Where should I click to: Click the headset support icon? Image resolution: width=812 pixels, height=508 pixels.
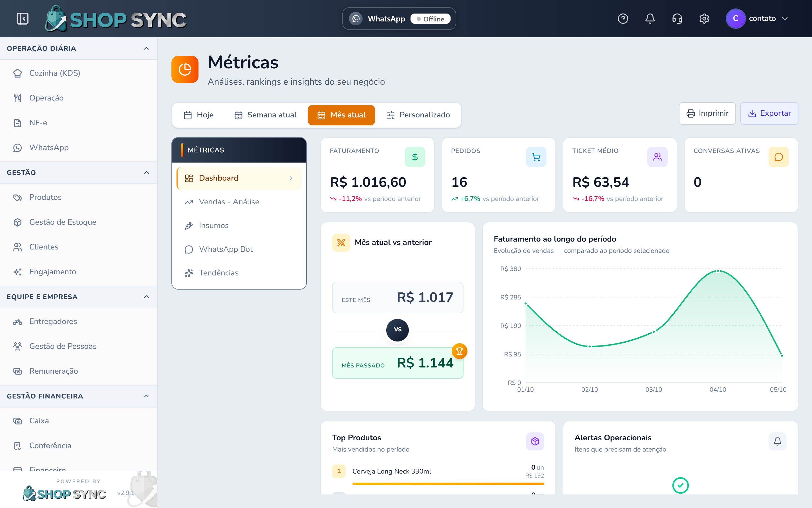click(677, 18)
